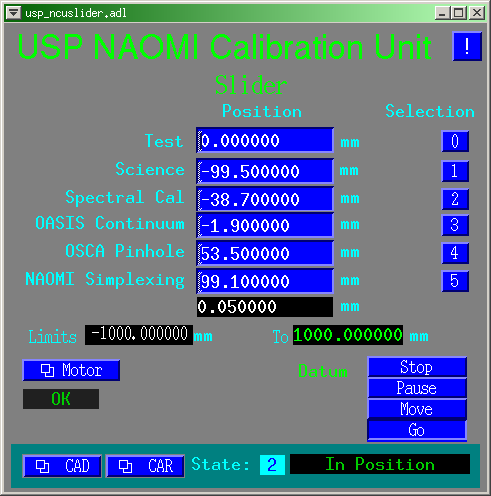
Task: Select slider position 2 (Spectral Cal)
Action: (455, 199)
